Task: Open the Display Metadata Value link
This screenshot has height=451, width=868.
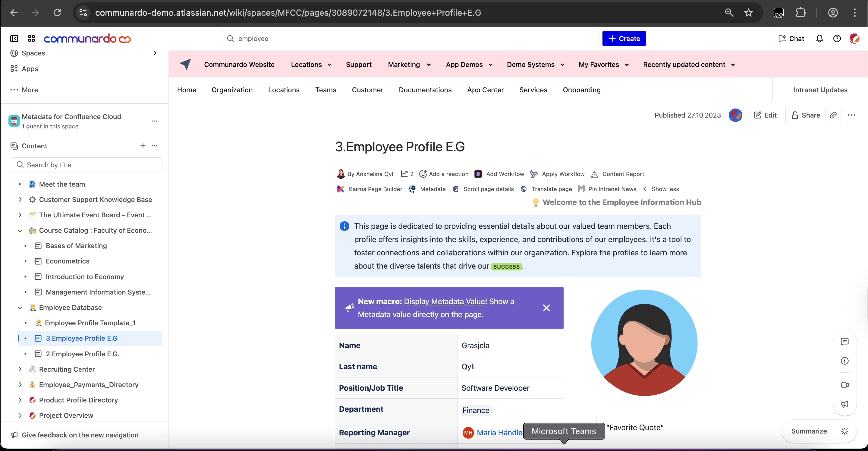Action: point(445,301)
